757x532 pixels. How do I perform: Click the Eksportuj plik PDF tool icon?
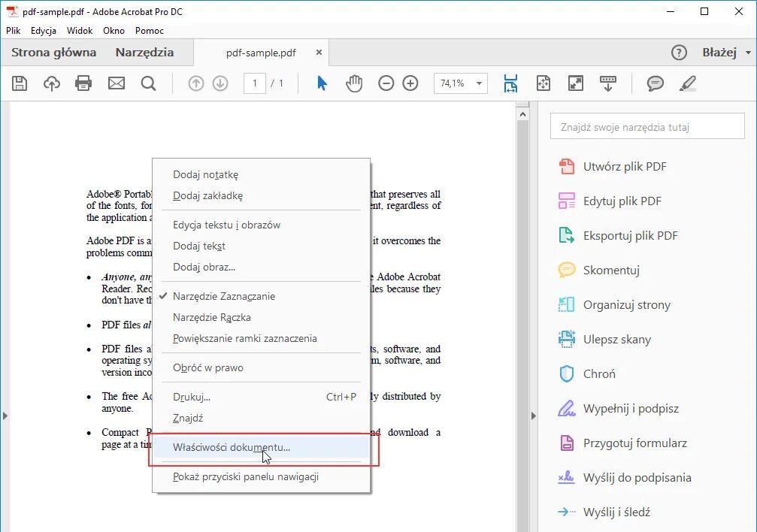[x=567, y=236]
